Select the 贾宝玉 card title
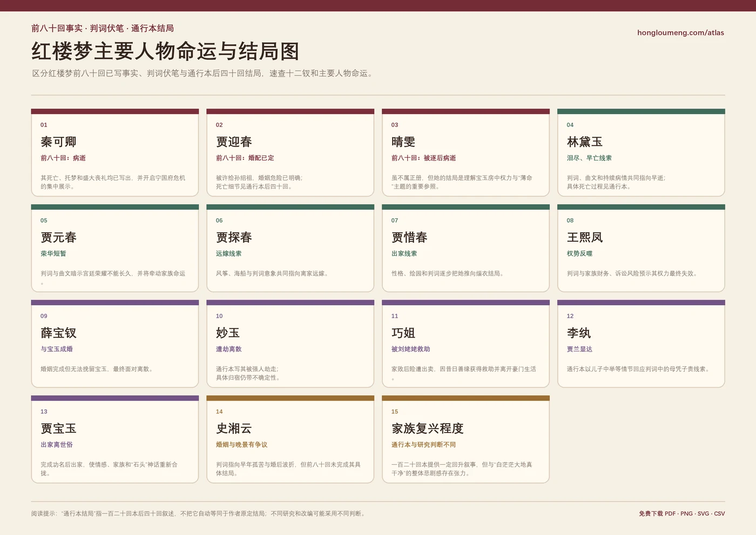The height and width of the screenshot is (535, 756). tap(58, 429)
